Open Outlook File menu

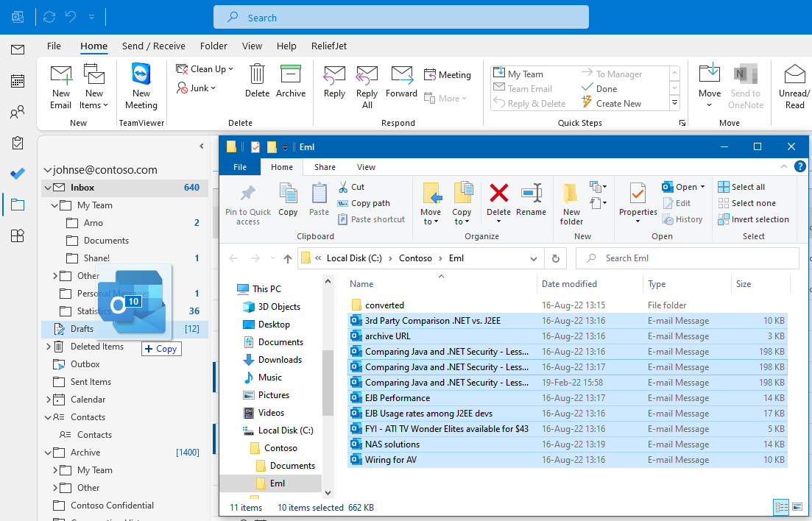click(x=54, y=46)
